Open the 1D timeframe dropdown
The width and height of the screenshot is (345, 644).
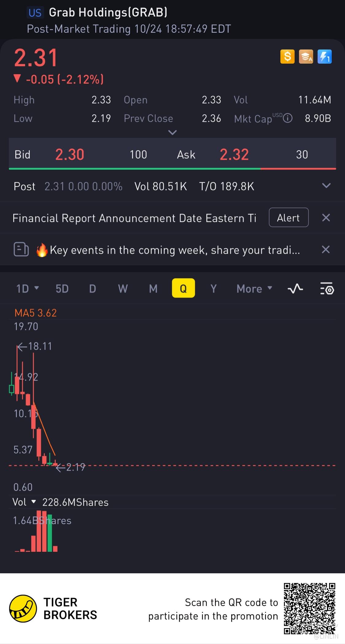point(27,288)
